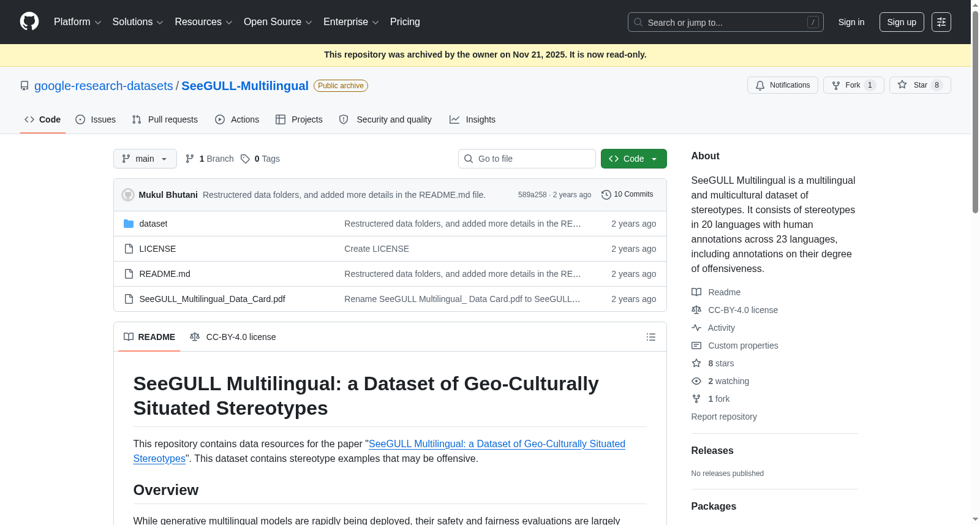The width and height of the screenshot is (980, 525).
Task: Open SeeGULL_Multilingual_Data_Card.pdf file
Action: pyautogui.click(x=212, y=299)
